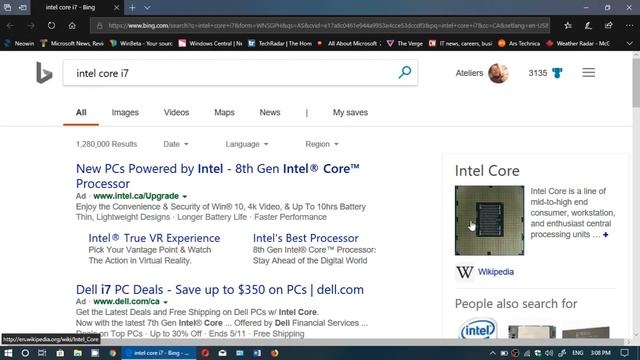Click the Bing logo

click(44, 73)
